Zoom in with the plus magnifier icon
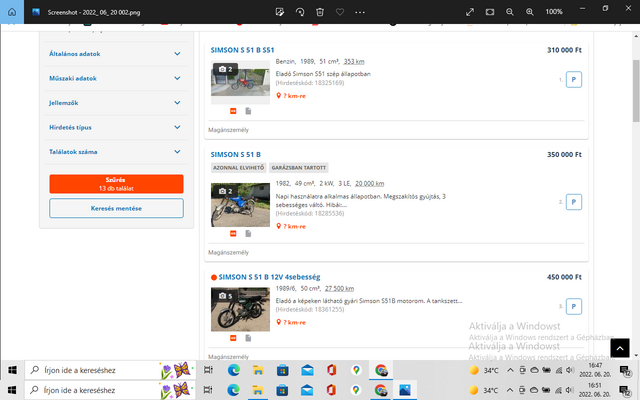640x400 pixels. click(530, 12)
